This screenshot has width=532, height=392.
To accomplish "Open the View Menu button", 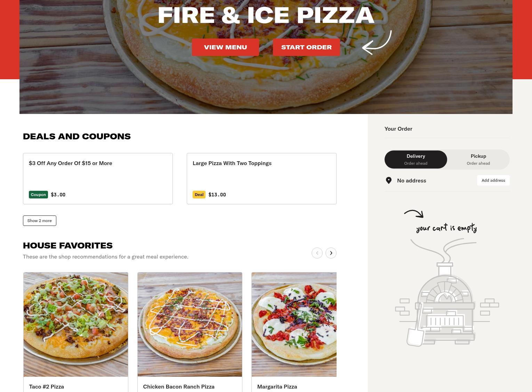I will point(225,47).
